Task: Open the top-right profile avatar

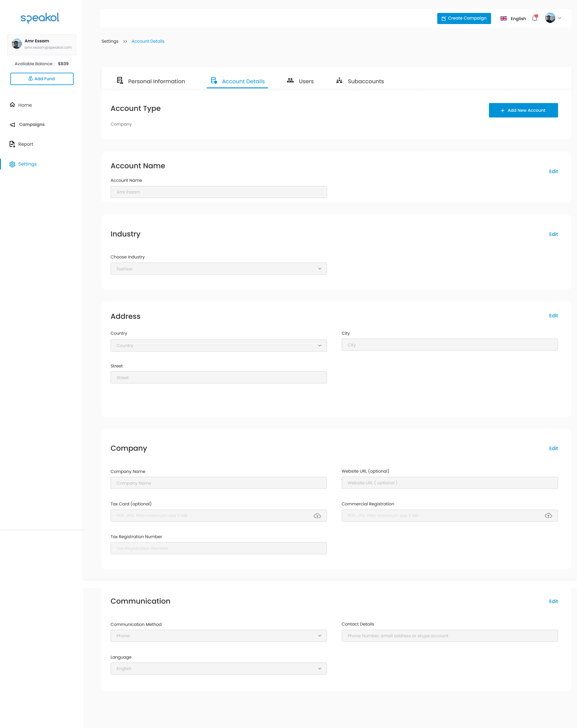Action: (550, 18)
